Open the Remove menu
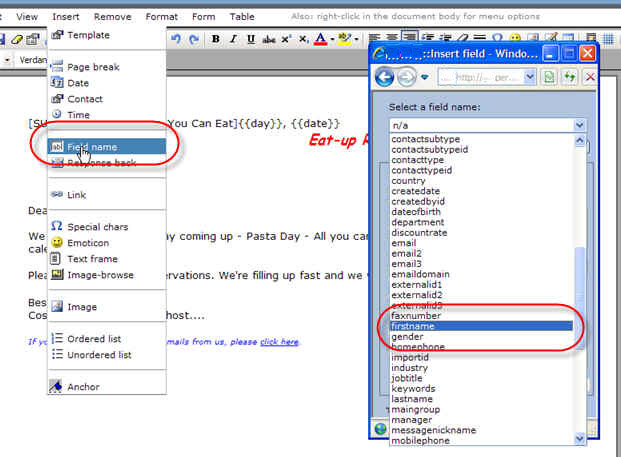The height and width of the screenshot is (457, 621). point(112,17)
